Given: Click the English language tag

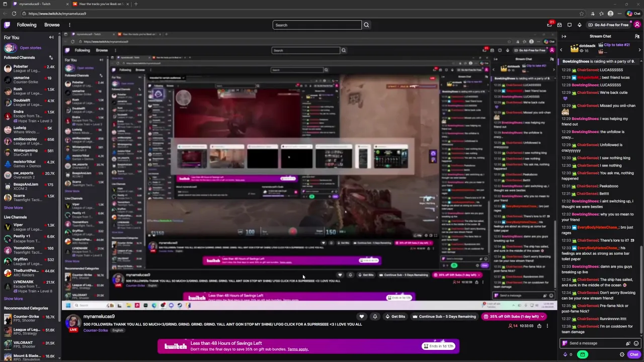Looking at the screenshot, I should tap(118, 330).
